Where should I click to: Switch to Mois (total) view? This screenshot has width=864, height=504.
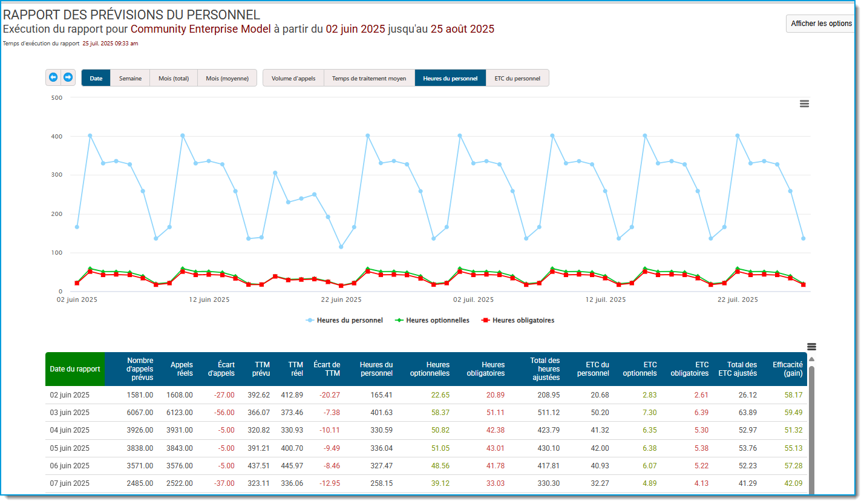[174, 78]
